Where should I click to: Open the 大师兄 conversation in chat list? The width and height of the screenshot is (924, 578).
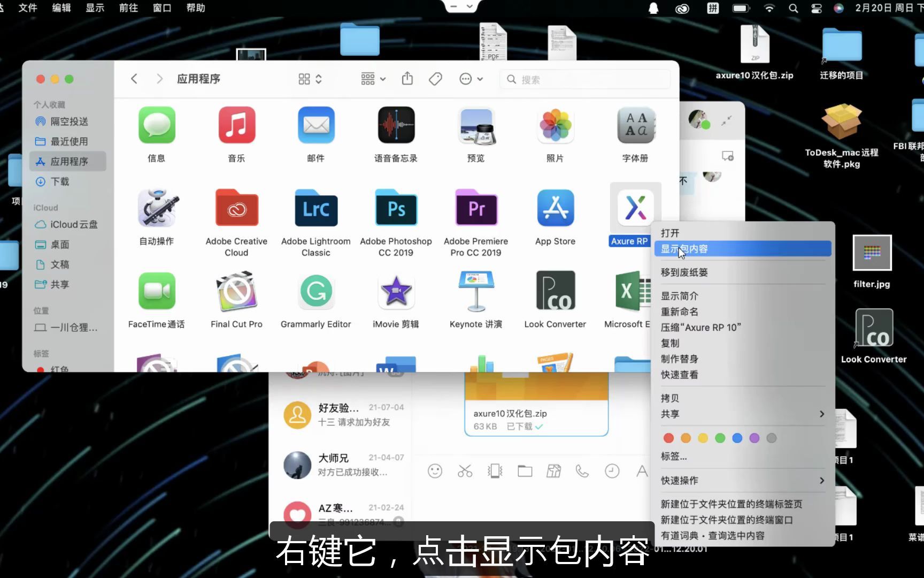click(341, 465)
